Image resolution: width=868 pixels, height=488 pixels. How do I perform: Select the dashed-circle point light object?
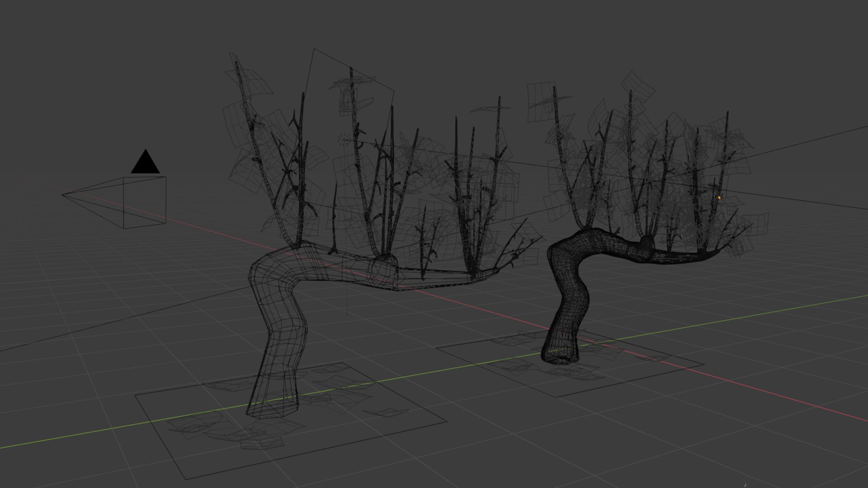tap(344, 140)
